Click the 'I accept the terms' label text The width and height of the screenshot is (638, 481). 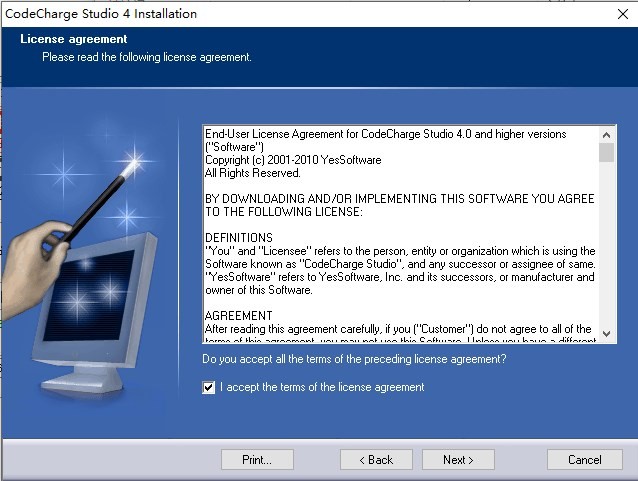pyautogui.click(x=322, y=387)
